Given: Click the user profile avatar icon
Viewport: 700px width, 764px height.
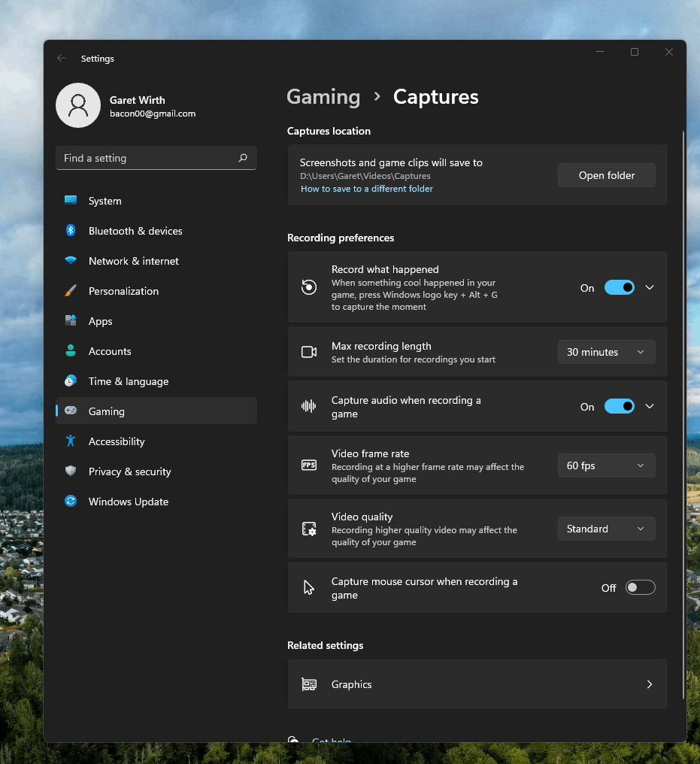Looking at the screenshot, I should 78,105.
